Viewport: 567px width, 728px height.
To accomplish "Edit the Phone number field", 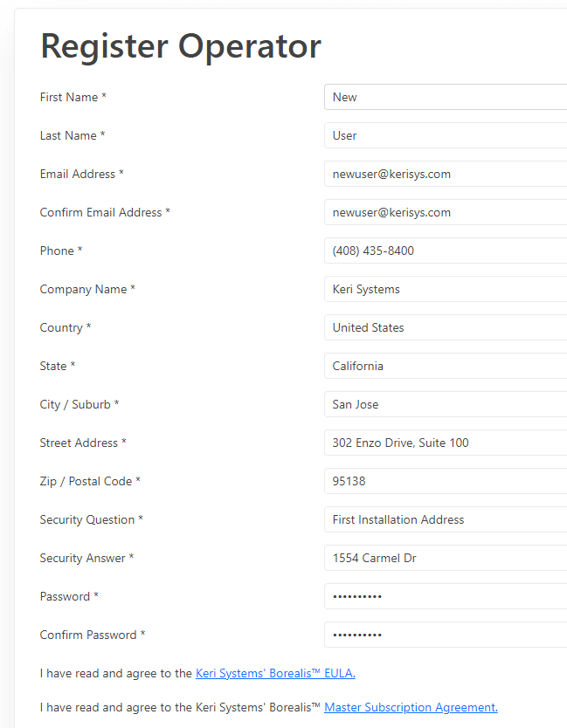I will [x=446, y=251].
